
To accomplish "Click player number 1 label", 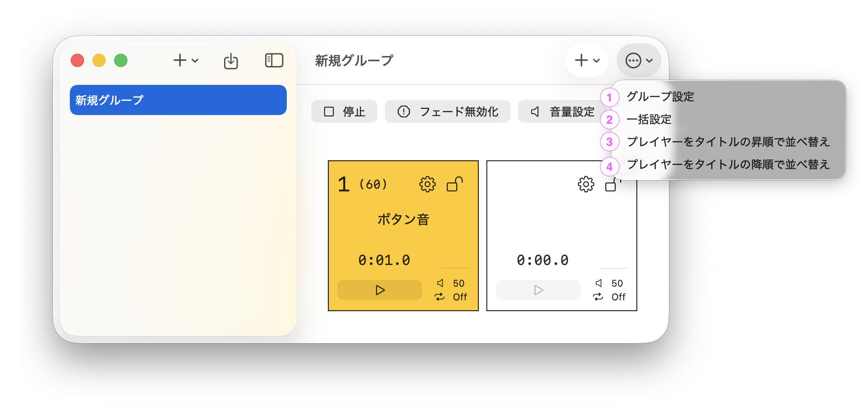I will (344, 184).
